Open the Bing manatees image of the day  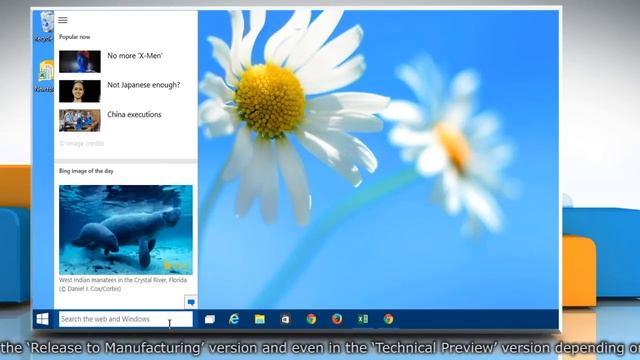point(126,230)
